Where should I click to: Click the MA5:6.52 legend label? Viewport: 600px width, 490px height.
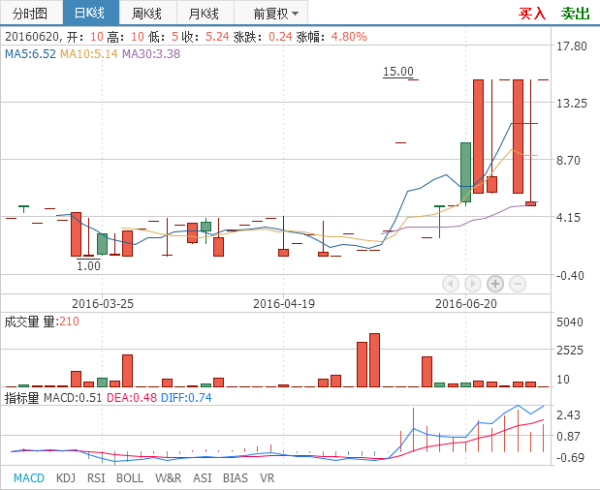coord(30,54)
